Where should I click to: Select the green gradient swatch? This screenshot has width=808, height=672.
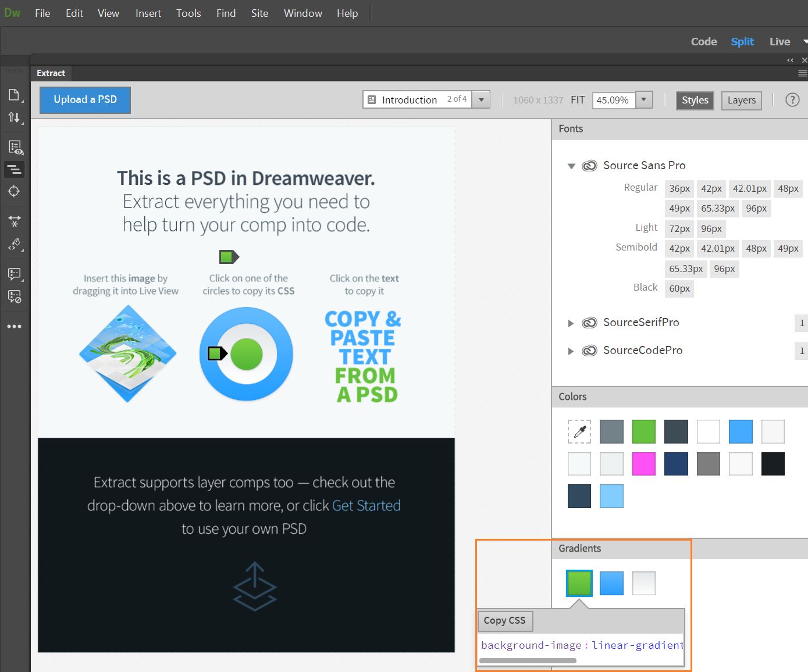click(x=579, y=583)
